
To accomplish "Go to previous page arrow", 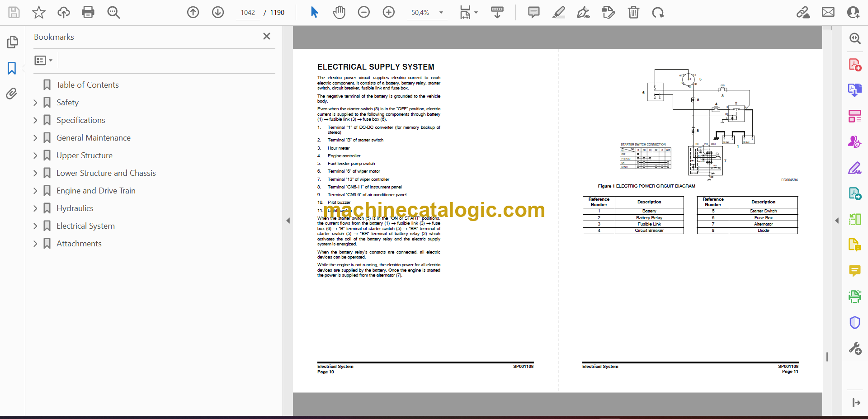I will 193,12.
